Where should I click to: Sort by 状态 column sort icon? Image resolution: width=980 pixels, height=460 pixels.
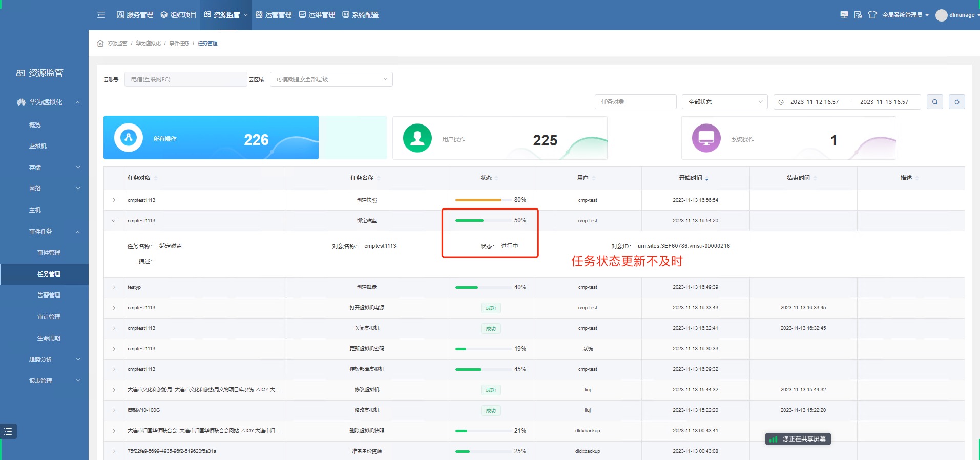496,178
